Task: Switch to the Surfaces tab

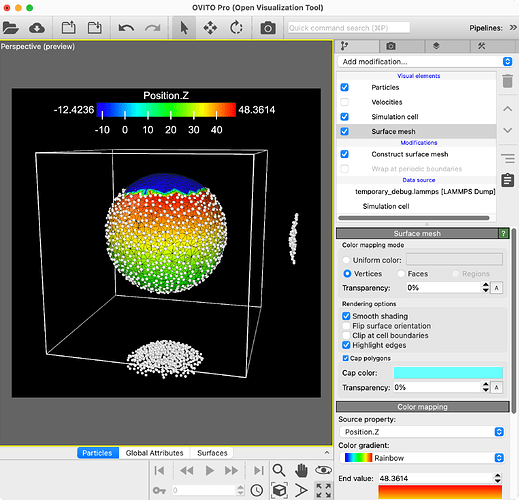Action: pos(212,453)
